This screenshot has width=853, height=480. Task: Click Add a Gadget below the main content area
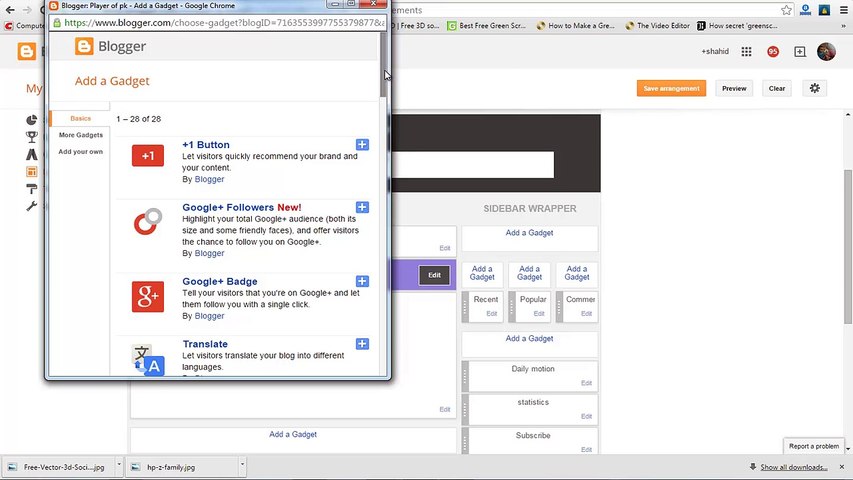tap(293, 434)
